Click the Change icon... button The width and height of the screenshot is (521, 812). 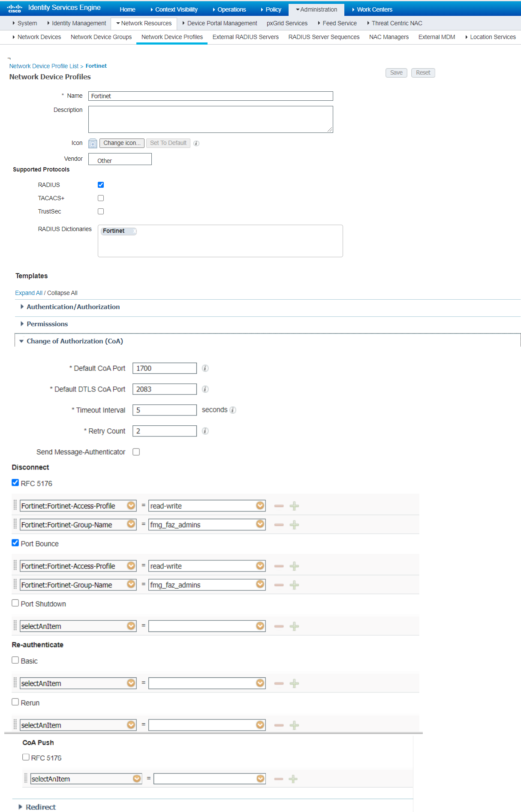click(122, 143)
